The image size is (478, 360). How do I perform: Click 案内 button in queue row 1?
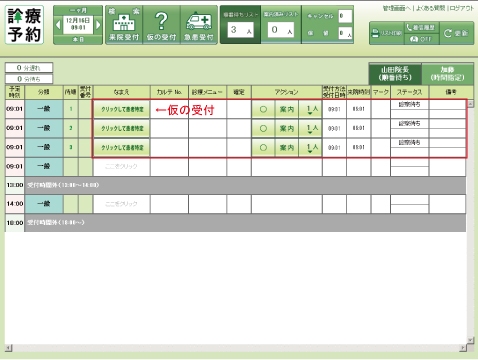point(287,109)
